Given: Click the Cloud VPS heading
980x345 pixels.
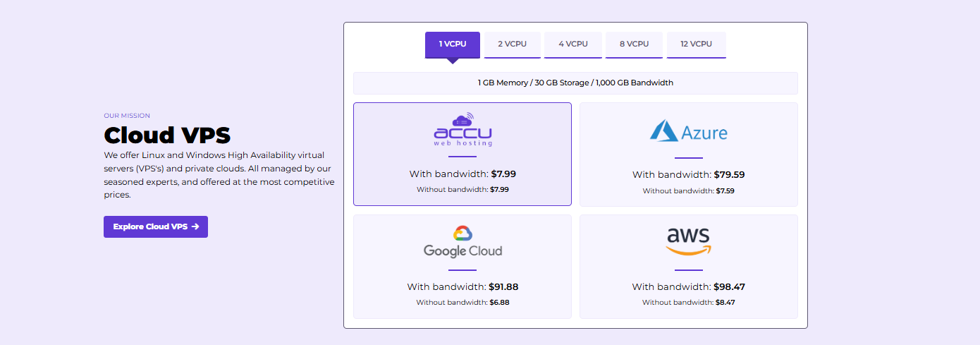Looking at the screenshot, I should tap(167, 135).
